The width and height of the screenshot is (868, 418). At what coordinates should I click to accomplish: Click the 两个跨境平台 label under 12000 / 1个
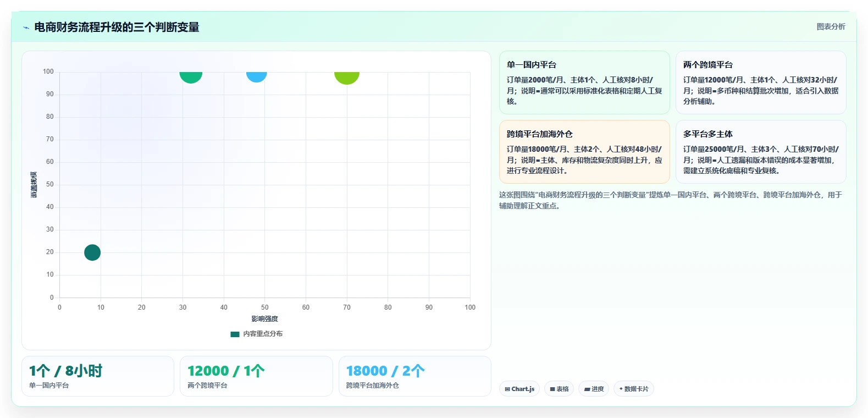tap(207, 386)
